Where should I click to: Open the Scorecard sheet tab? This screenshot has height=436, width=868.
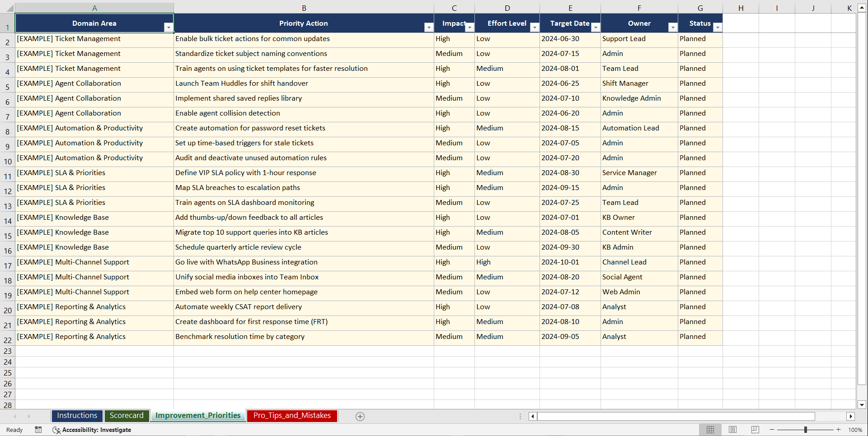click(127, 415)
